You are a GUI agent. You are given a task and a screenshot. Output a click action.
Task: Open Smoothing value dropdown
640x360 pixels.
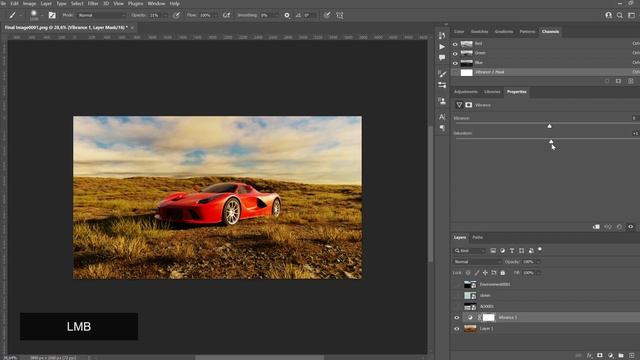pos(276,15)
